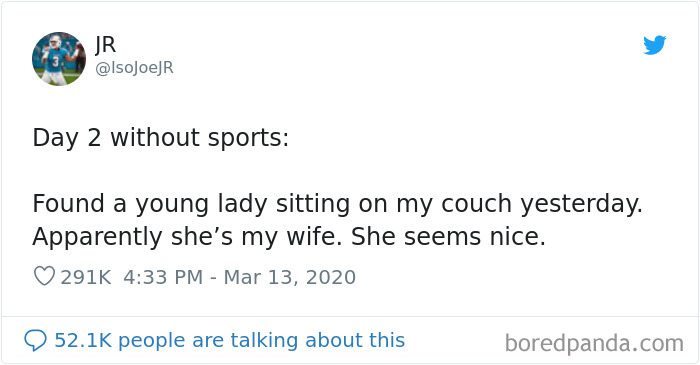Click the Mar 13, 2020 date

tap(290, 277)
